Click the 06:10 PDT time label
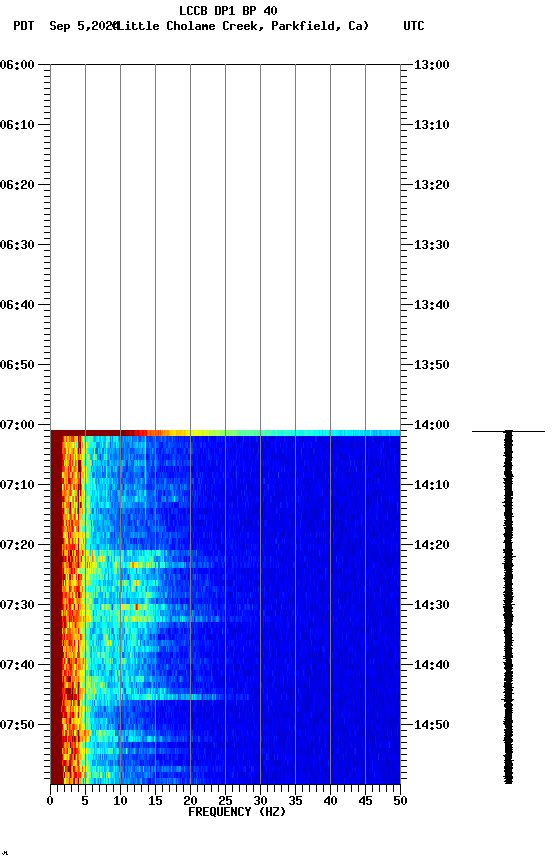 point(17,125)
